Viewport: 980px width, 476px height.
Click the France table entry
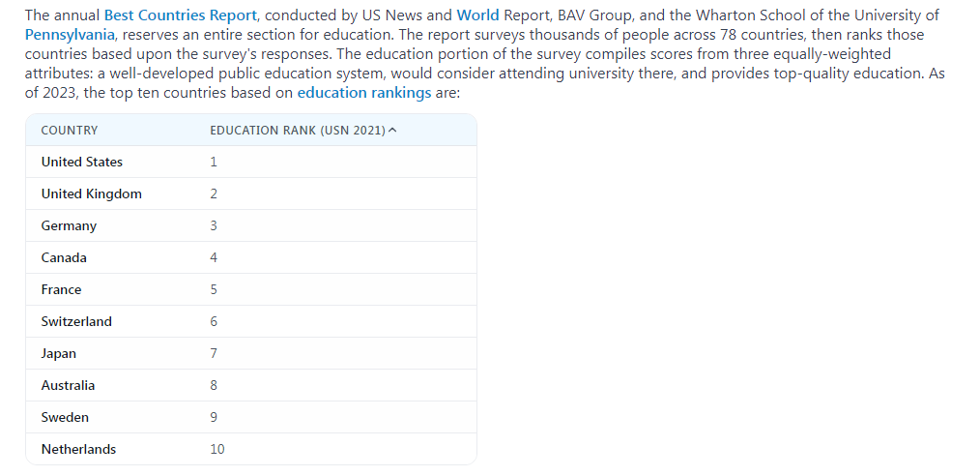pos(61,289)
